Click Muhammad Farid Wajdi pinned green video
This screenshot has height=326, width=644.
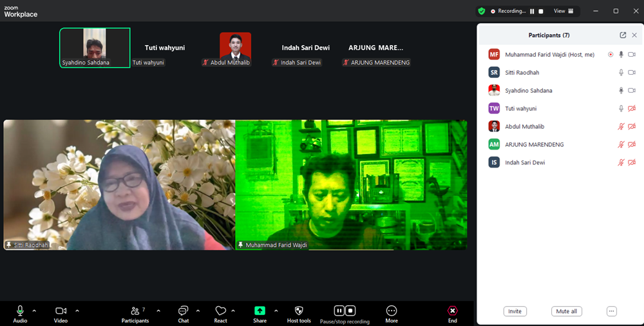tap(351, 184)
